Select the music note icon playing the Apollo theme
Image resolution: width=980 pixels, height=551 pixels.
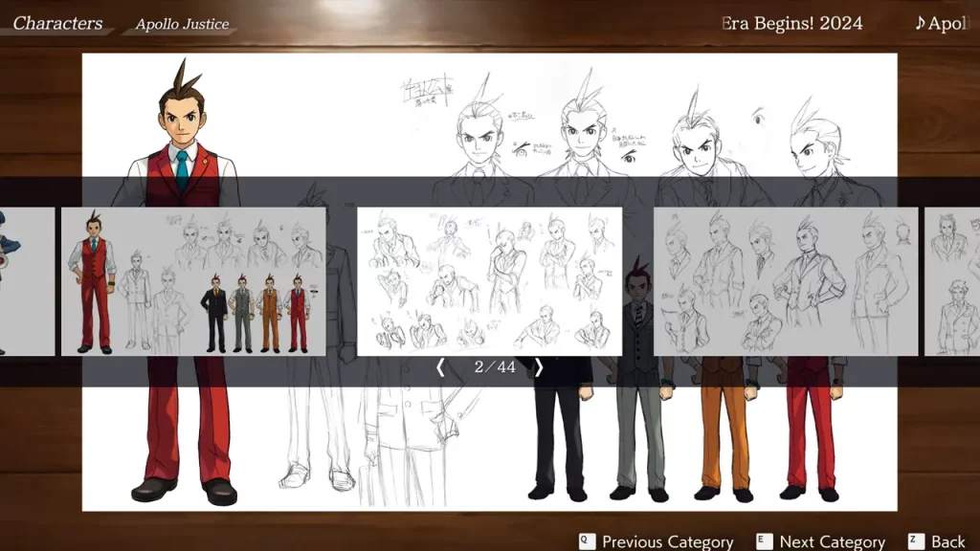(922, 23)
